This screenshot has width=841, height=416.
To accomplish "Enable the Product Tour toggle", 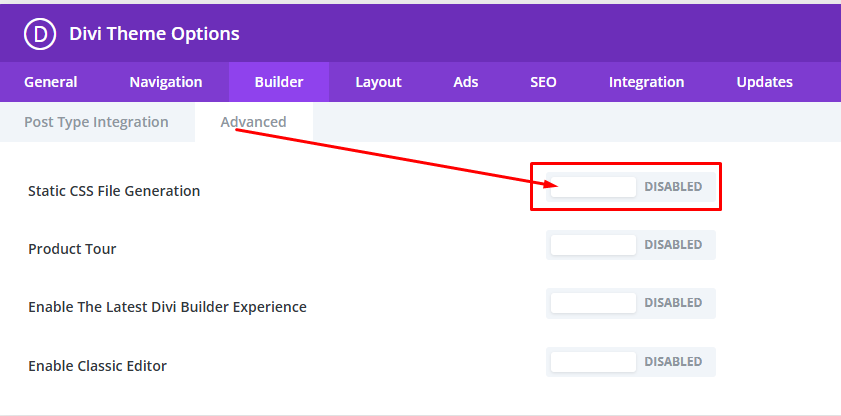I will (630, 245).
